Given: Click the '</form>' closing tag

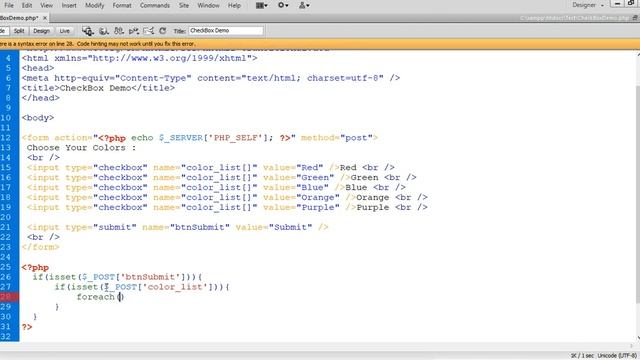Looking at the screenshot, I should pos(40,247).
